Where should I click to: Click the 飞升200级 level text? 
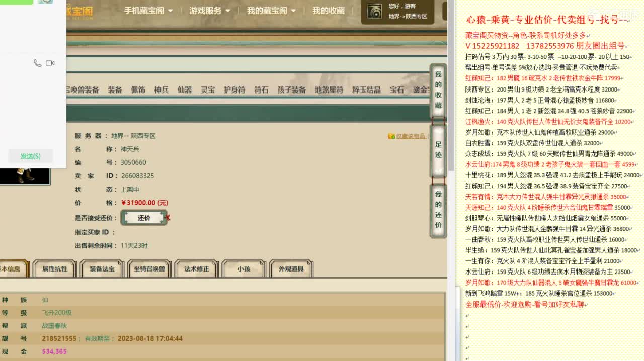(x=57, y=313)
